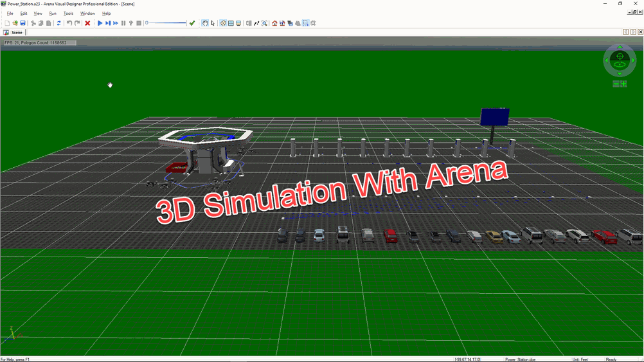Click the Unit: Feet status bar entry
The image size is (644, 362).
coord(580,359)
